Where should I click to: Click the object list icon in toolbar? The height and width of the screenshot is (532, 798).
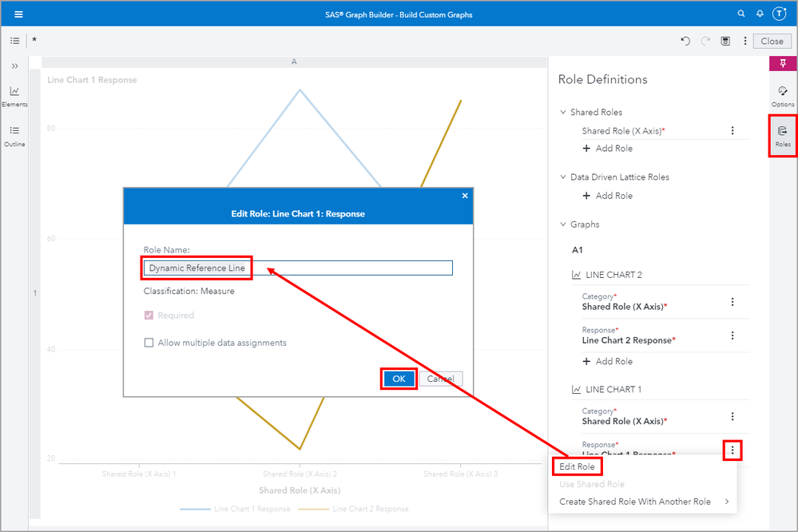(x=14, y=41)
